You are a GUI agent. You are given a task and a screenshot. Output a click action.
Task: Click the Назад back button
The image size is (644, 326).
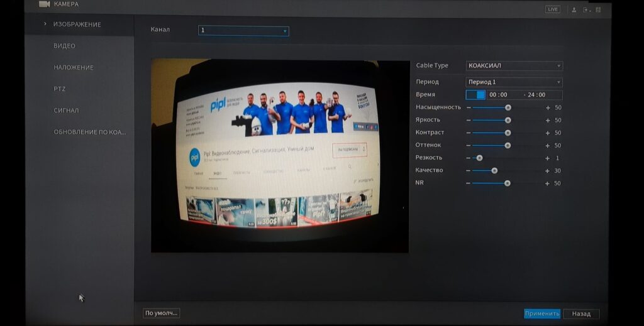(581, 313)
